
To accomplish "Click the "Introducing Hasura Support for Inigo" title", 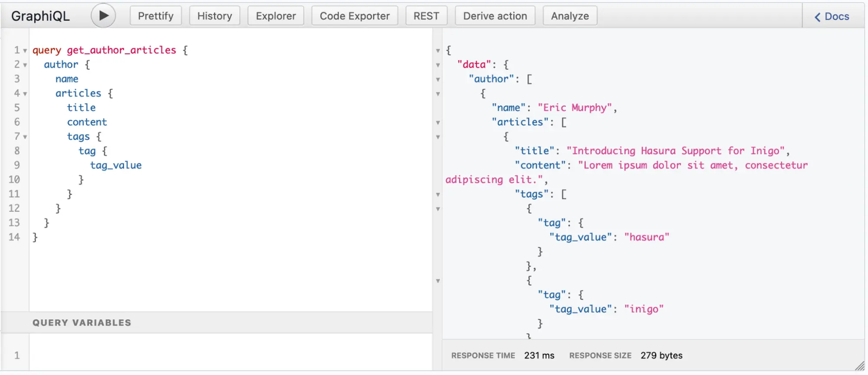I will (x=676, y=151).
